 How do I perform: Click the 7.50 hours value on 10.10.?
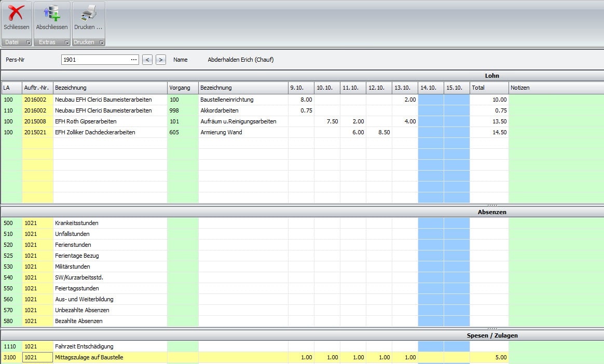click(327, 121)
